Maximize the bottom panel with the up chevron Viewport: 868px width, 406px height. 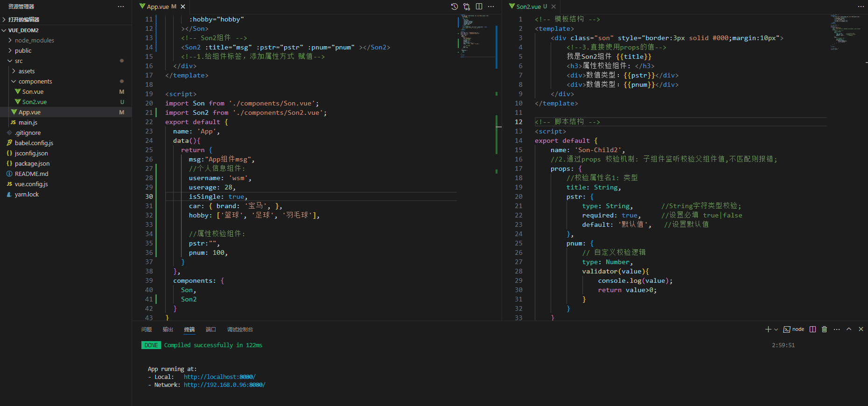point(849,329)
